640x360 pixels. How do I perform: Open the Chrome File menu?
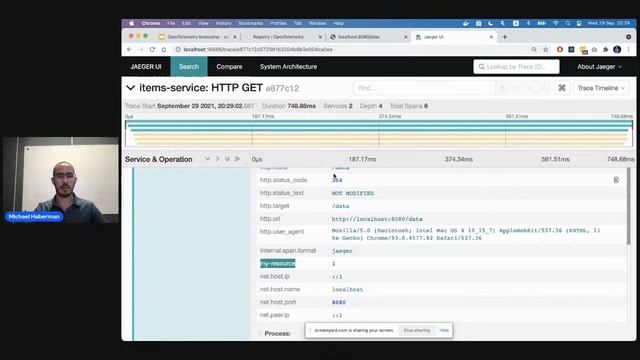[x=171, y=23]
